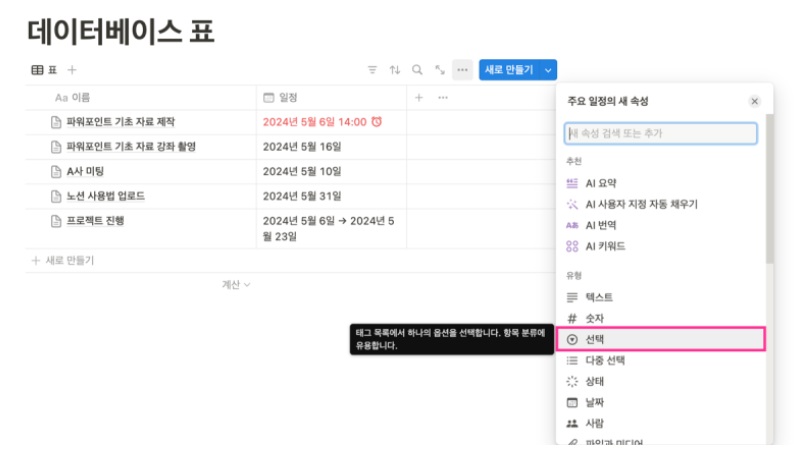The width and height of the screenshot is (794, 464).
Task: Choose the AI 번역 property
Action: click(x=661, y=225)
